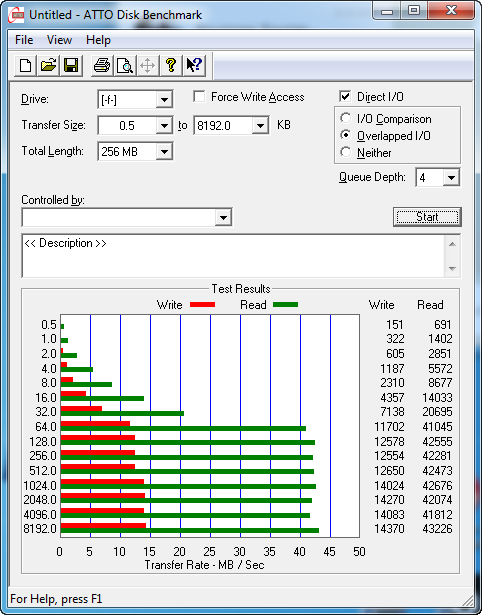Click the Start button
Viewport: 482px width, 615px height.
(427, 217)
